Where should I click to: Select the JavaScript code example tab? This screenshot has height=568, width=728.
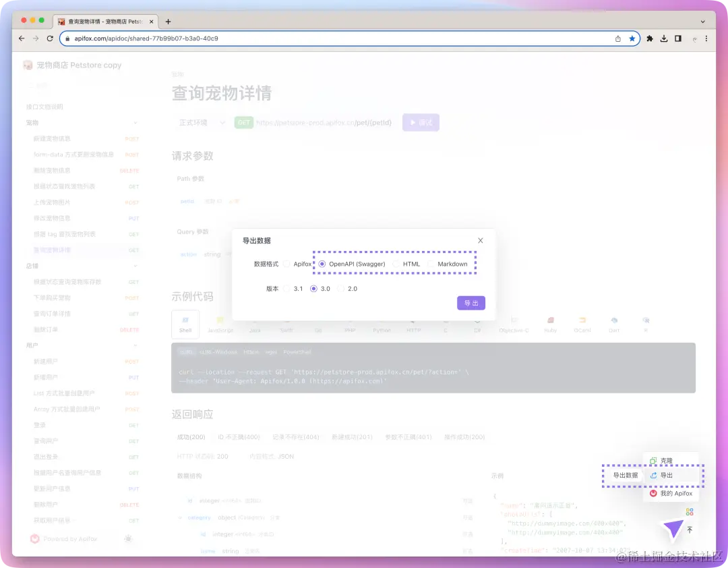[220, 325]
